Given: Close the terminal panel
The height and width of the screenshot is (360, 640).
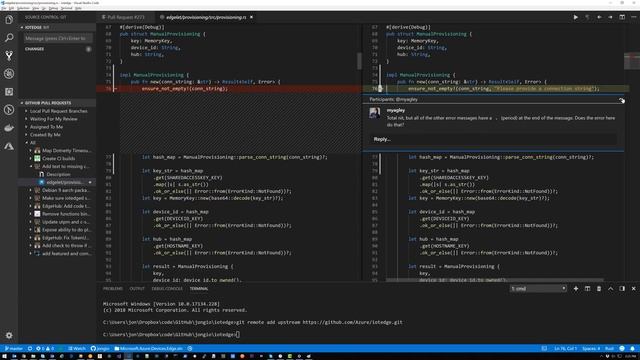Looking at the screenshot, I should coord(633,289).
